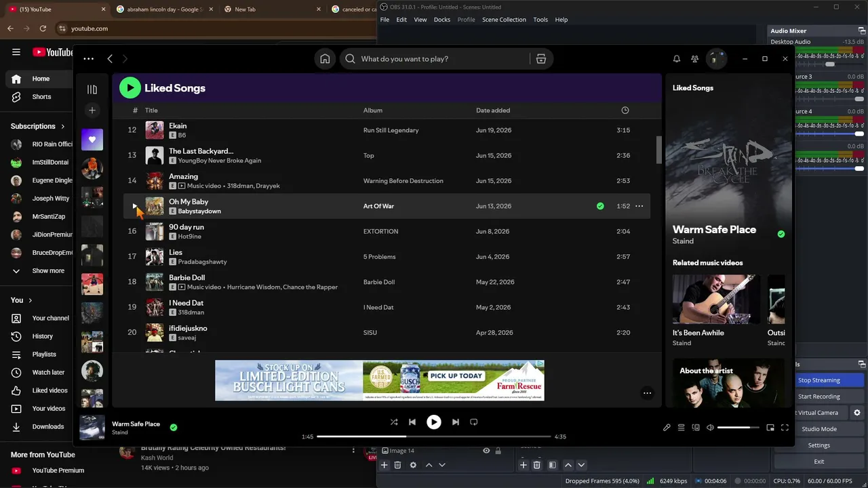
Task: Click the Spotify search field
Action: pos(434,59)
